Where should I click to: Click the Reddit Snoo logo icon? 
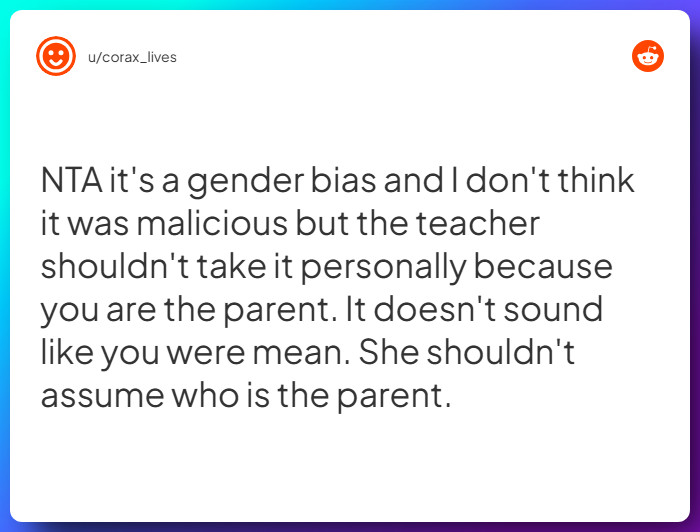(648, 56)
